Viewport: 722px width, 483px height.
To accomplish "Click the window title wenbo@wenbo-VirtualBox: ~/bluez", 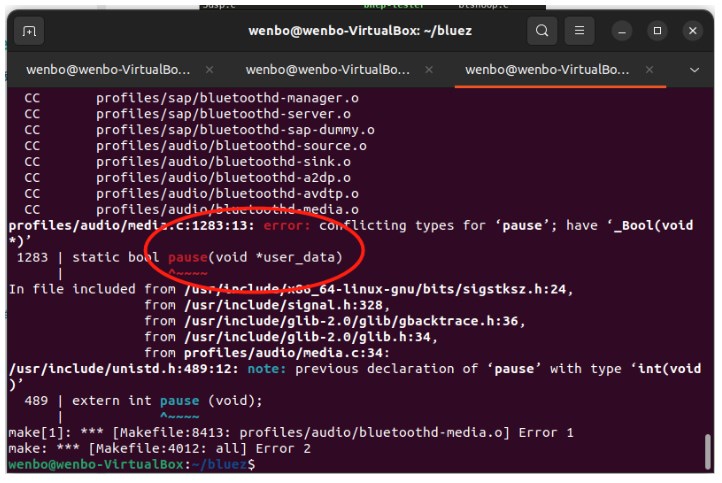I will click(x=360, y=31).
